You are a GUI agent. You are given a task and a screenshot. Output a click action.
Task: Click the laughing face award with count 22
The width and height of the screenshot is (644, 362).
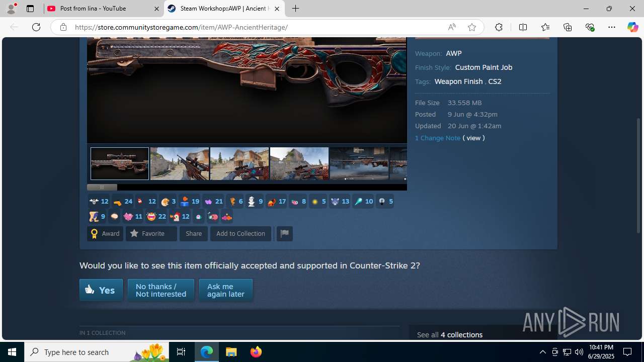point(156,217)
